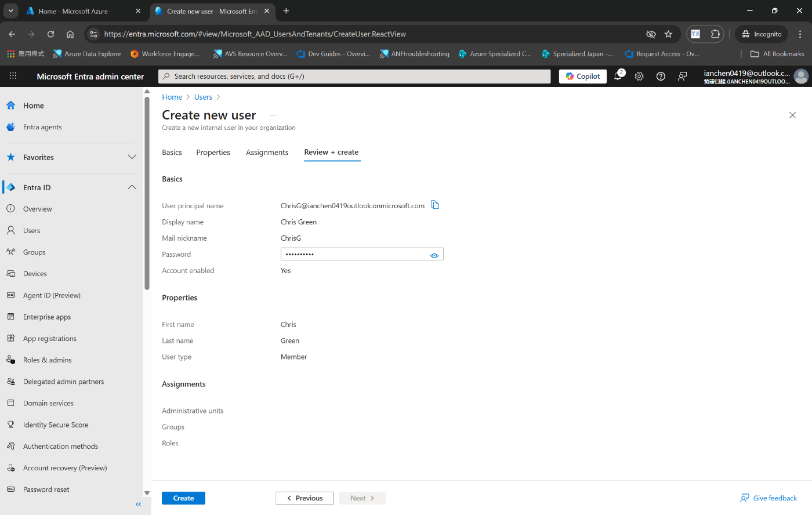Click the browser home button

(70, 34)
